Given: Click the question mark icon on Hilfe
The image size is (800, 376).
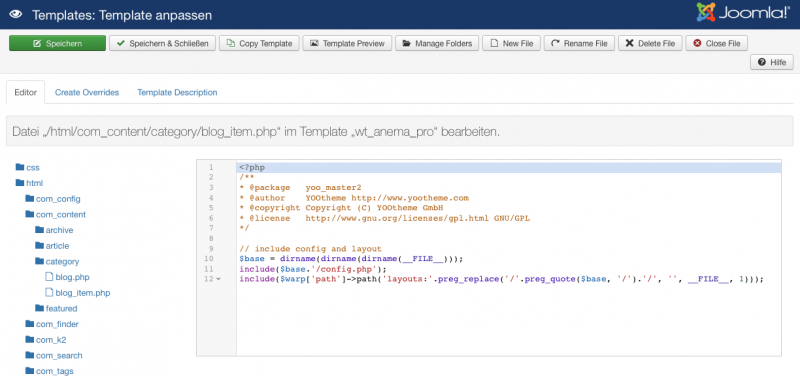Looking at the screenshot, I should [762, 62].
